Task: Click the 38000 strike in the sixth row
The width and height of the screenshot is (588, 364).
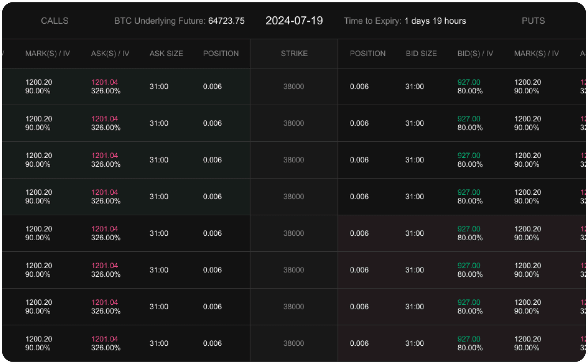Action: tap(294, 270)
